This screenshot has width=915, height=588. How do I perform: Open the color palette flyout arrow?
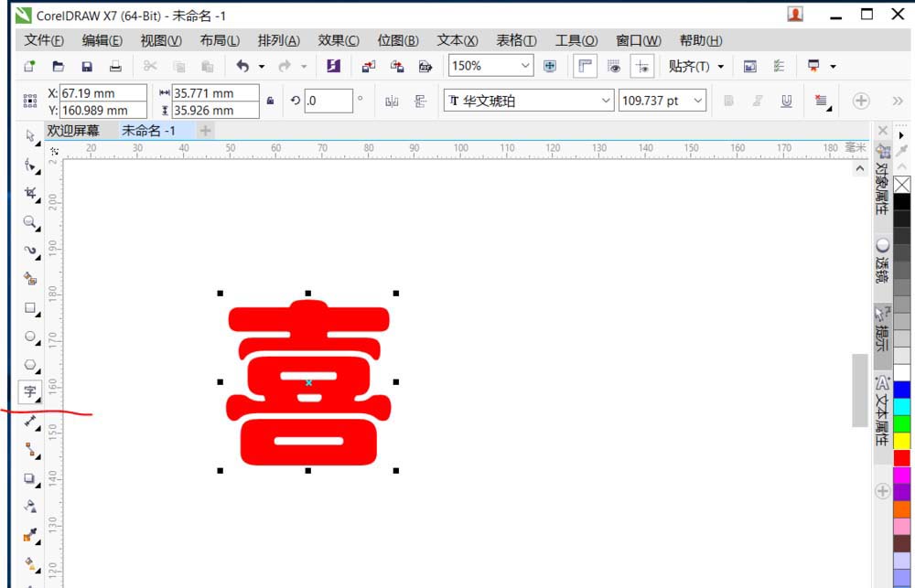pyautogui.click(x=901, y=135)
